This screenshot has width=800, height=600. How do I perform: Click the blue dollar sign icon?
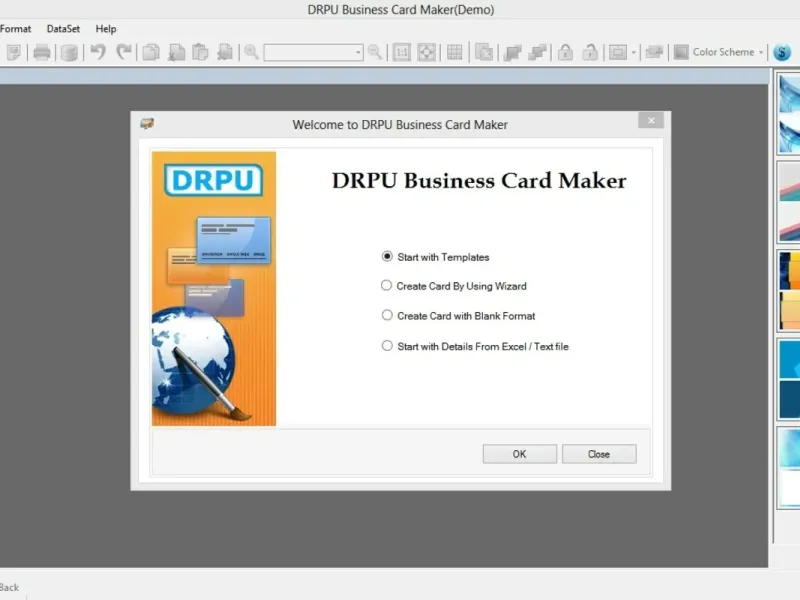[x=782, y=52]
